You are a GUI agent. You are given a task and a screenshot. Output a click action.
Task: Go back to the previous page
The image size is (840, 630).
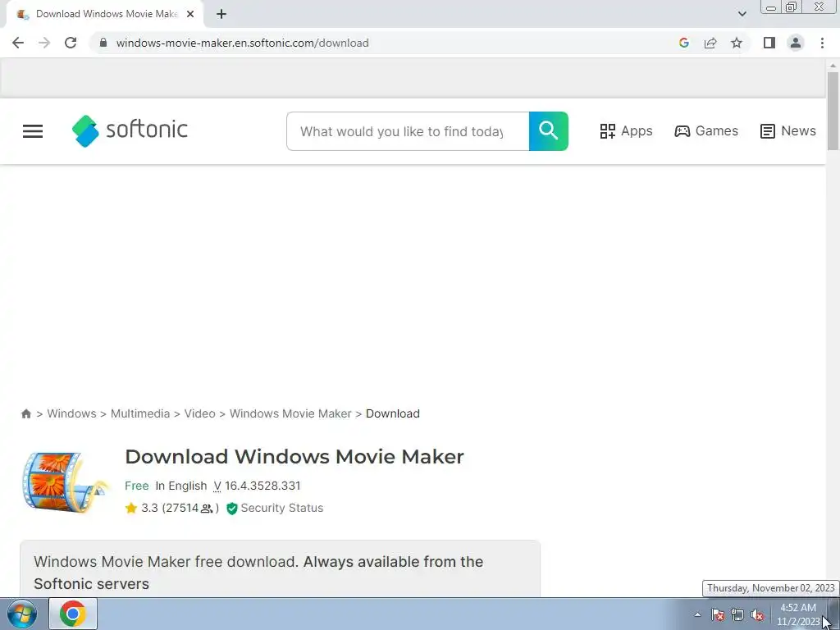point(18,43)
